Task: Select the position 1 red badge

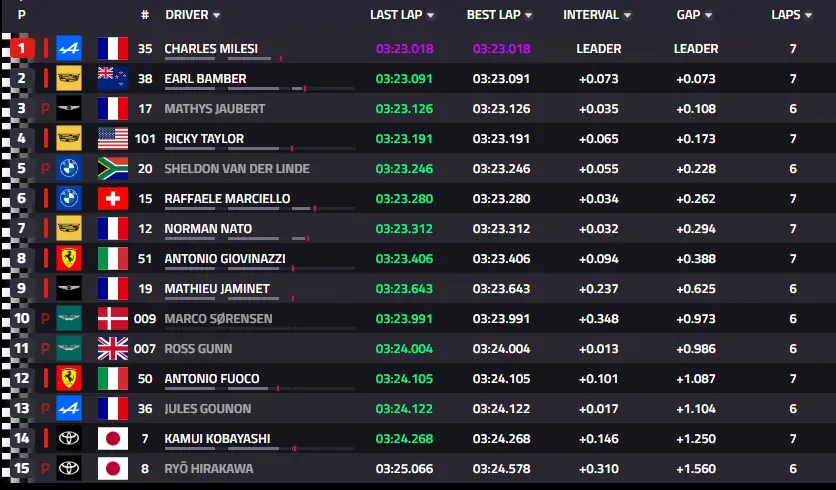Action: tap(22, 49)
